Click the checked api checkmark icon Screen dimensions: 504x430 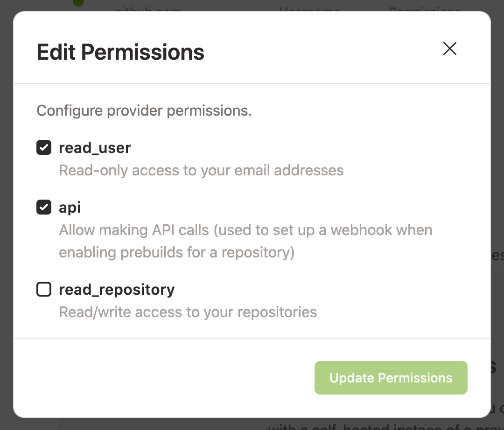43,207
